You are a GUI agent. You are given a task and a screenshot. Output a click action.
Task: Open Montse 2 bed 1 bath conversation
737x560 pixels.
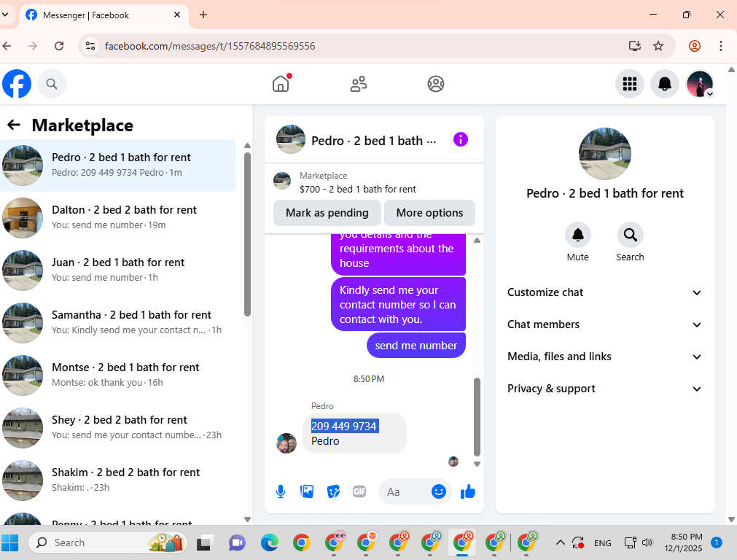tap(118, 376)
